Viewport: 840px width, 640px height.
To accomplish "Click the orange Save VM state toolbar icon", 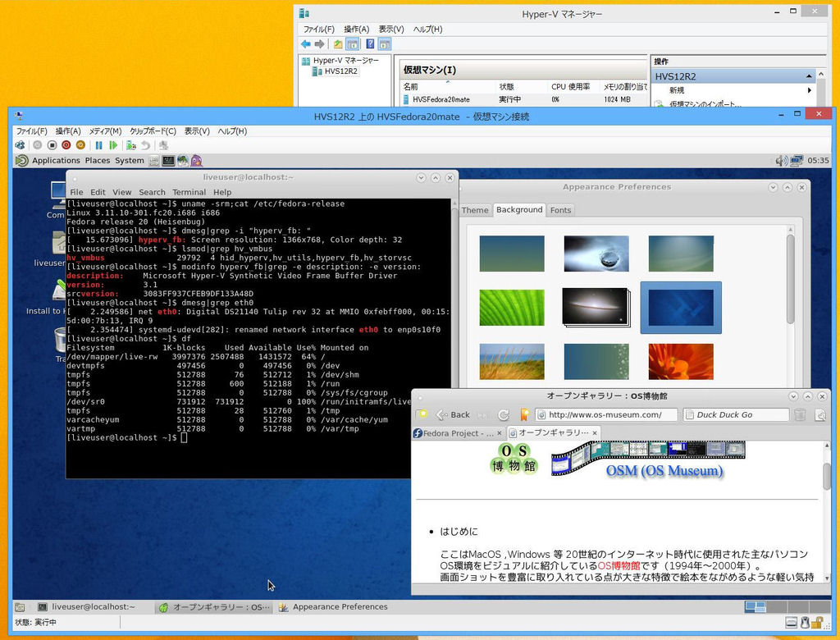I will 80,145.
